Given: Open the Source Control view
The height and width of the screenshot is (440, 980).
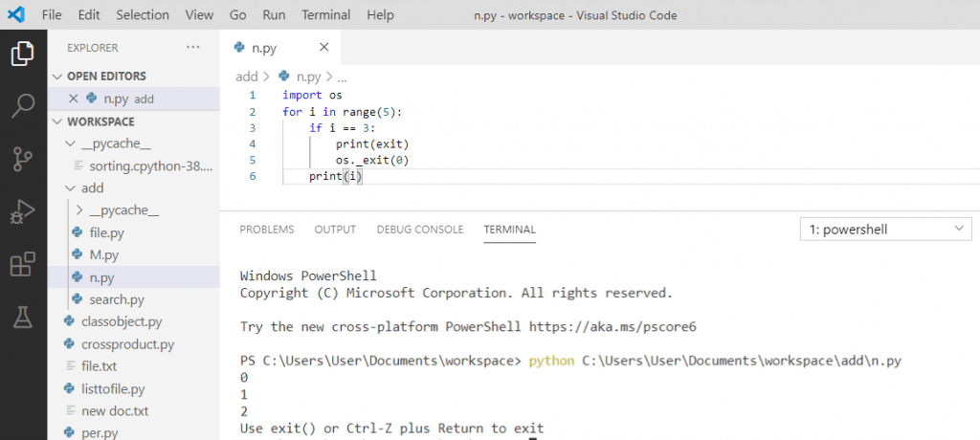Looking at the screenshot, I should (x=23, y=160).
